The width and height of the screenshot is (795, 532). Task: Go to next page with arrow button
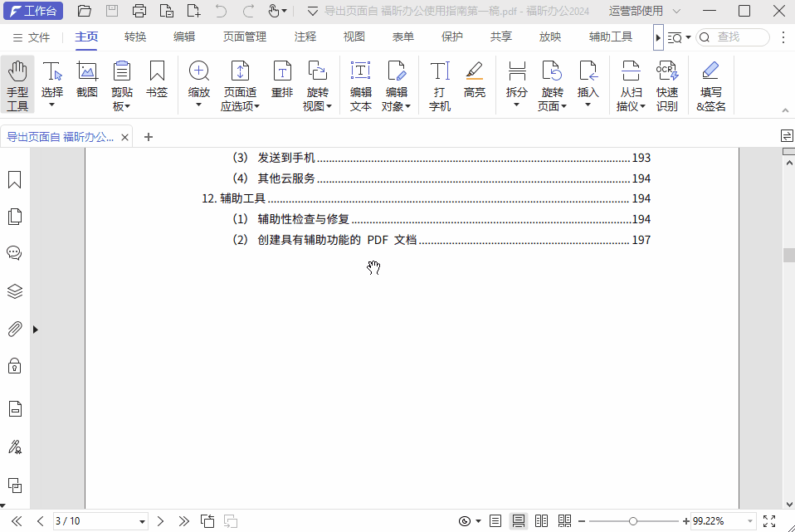pos(160,520)
